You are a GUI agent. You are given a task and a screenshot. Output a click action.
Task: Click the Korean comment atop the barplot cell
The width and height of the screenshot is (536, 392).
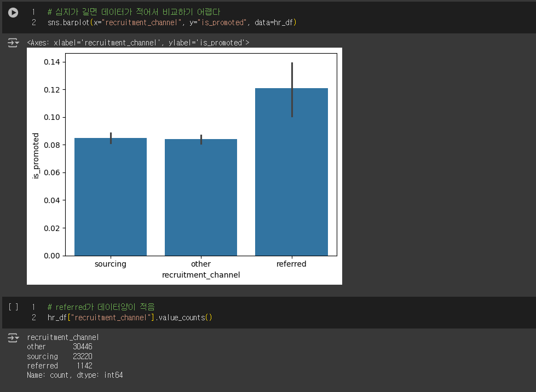pos(134,12)
